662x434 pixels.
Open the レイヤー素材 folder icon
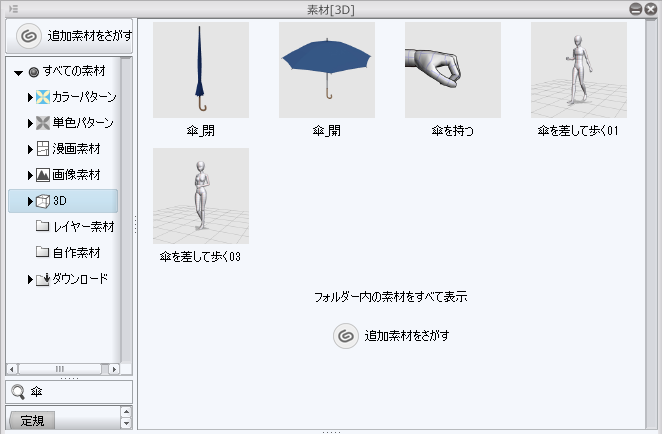tap(42, 226)
